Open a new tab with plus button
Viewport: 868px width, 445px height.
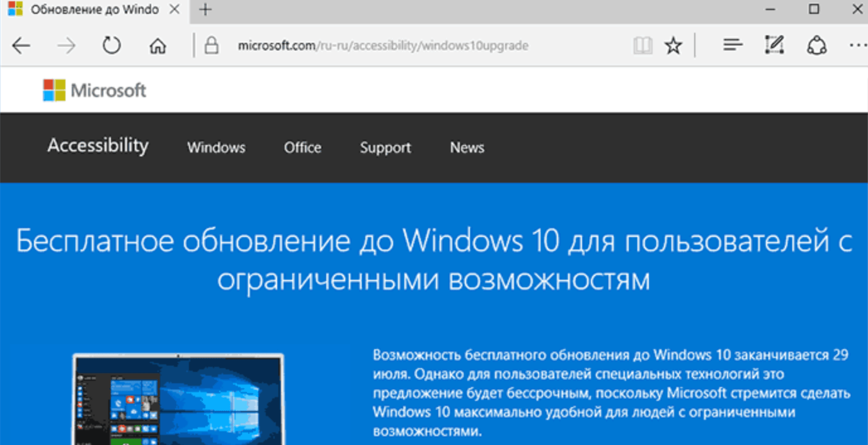coord(205,9)
